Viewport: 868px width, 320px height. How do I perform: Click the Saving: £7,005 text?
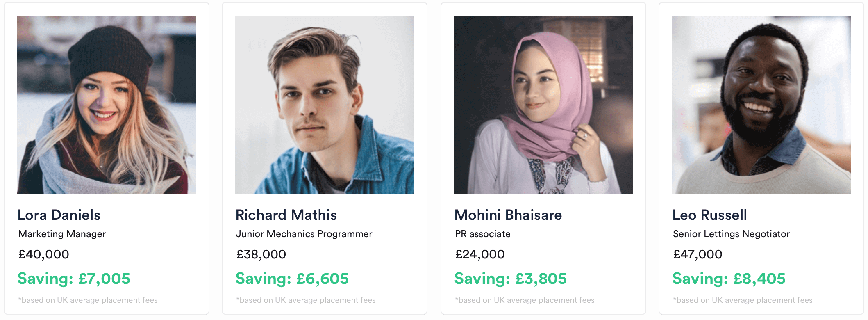tap(74, 279)
